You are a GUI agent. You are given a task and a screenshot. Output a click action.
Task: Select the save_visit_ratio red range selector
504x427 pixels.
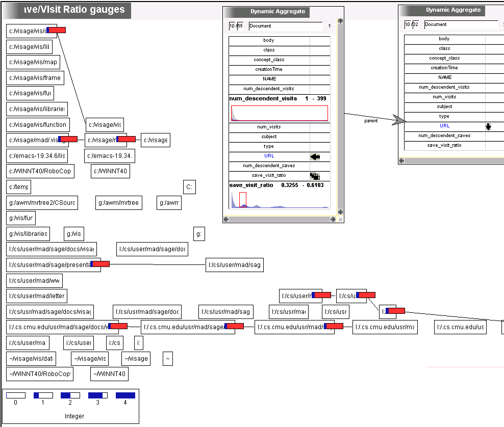tap(243, 199)
